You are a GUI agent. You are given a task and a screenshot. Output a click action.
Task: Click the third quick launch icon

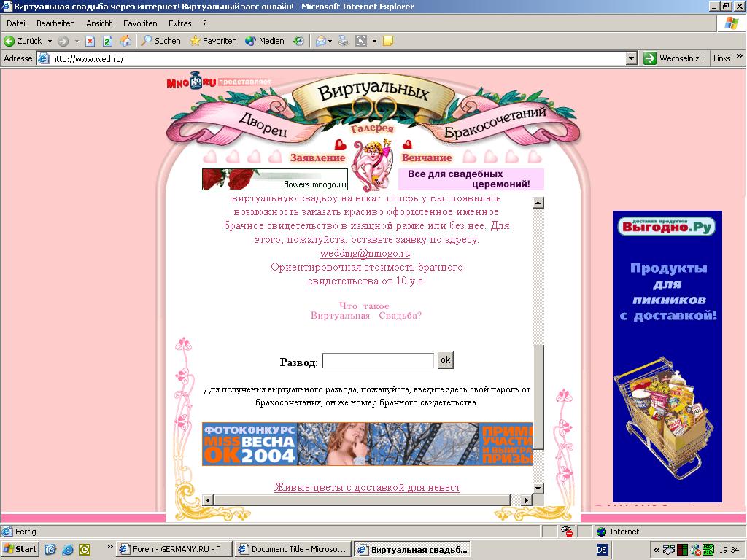point(85,550)
